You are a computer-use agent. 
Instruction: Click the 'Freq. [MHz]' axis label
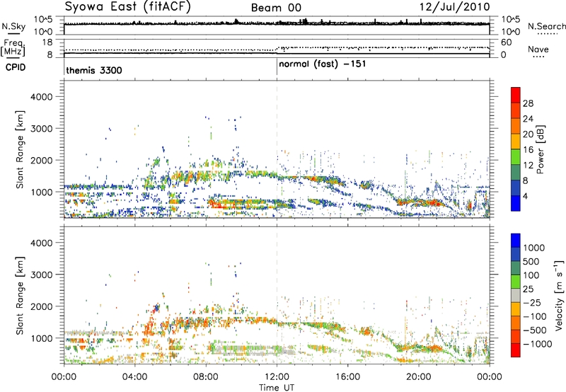[x=13, y=48]
